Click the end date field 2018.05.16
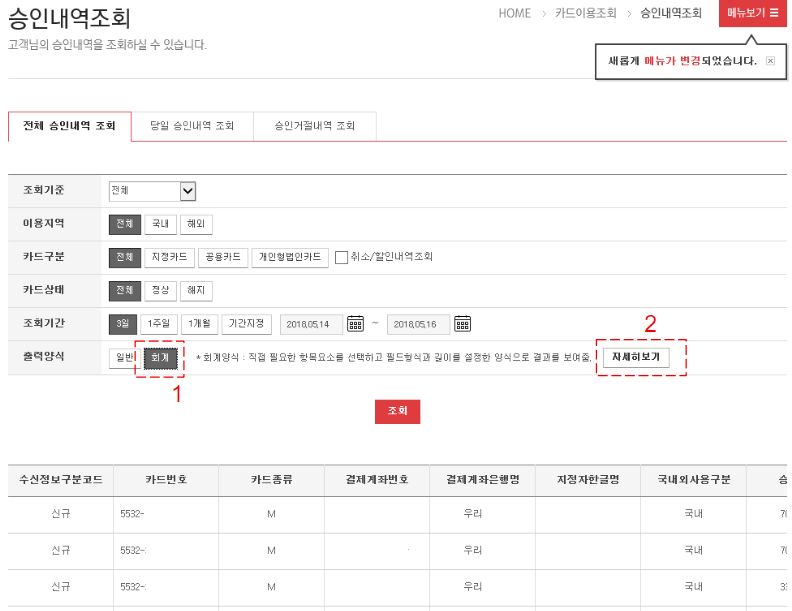 (x=418, y=324)
